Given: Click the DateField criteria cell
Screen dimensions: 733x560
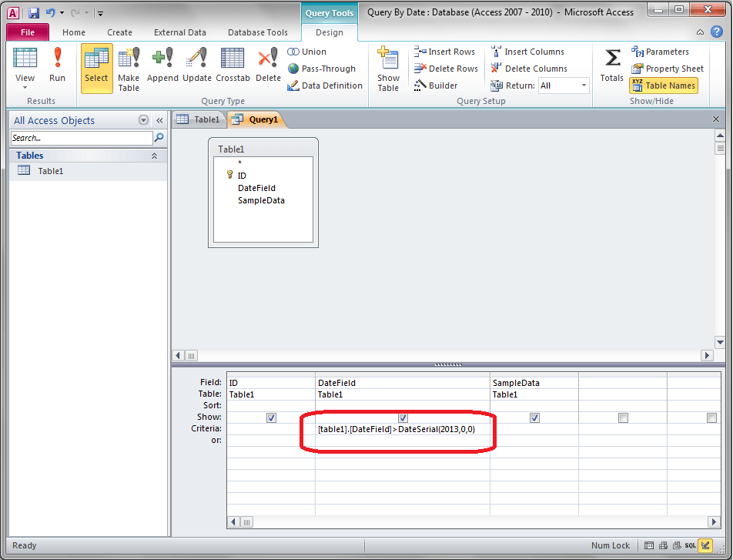Looking at the screenshot, I should click(x=403, y=429).
